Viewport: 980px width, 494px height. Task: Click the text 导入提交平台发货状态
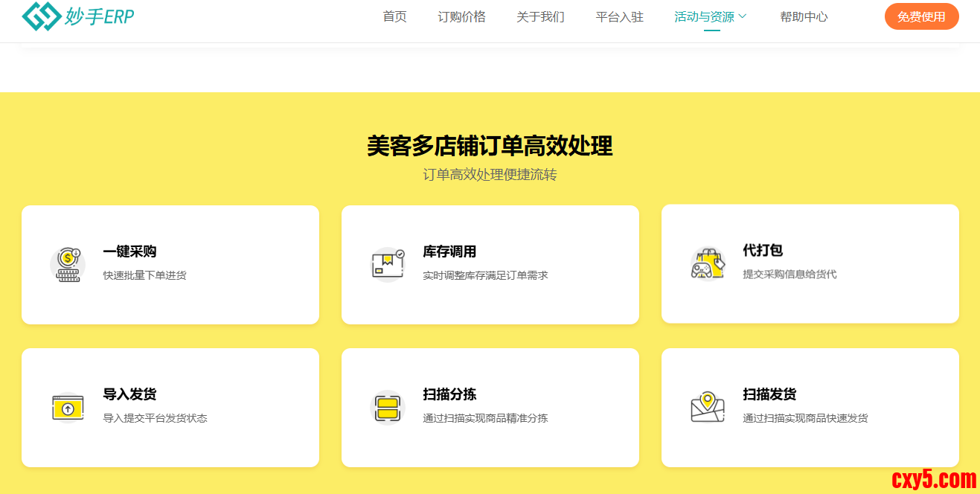(x=155, y=418)
